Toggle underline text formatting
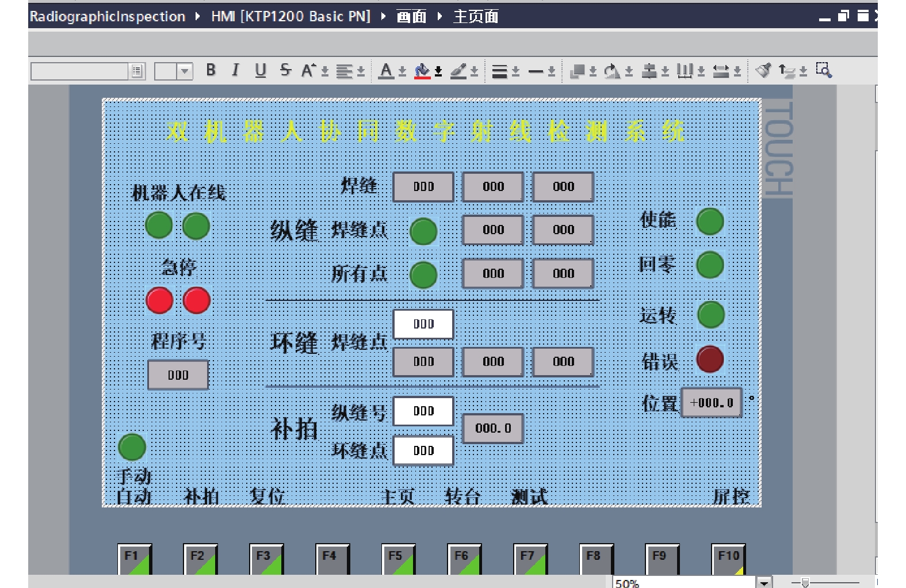 click(261, 70)
